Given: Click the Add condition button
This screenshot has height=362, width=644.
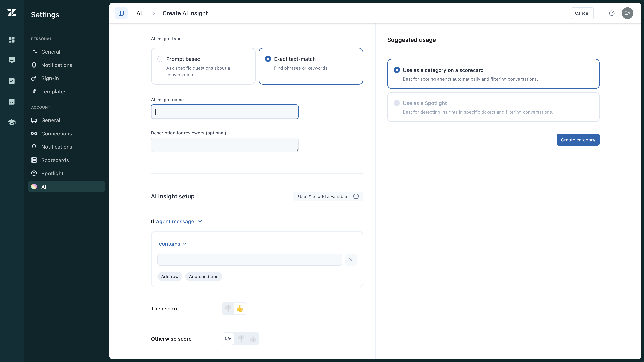Looking at the screenshot, I should [x=204, y=276].
